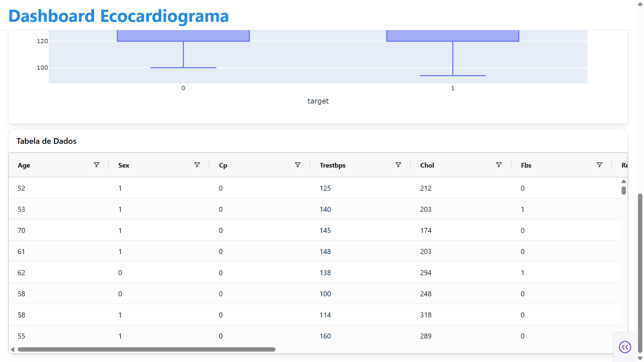Click the 100 y-axis tick label
644x362 pixels.
click(42, 68)
